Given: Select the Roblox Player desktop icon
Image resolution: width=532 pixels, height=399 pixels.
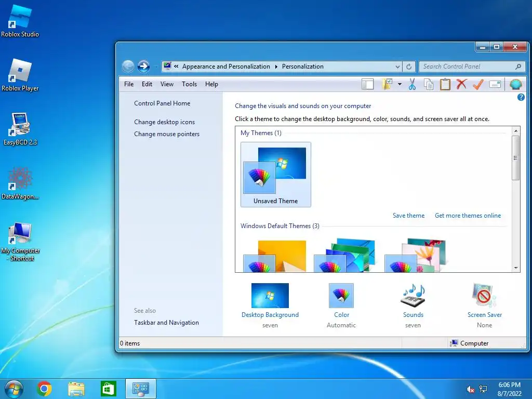Looking at the screenshot, I should [20, 75].
